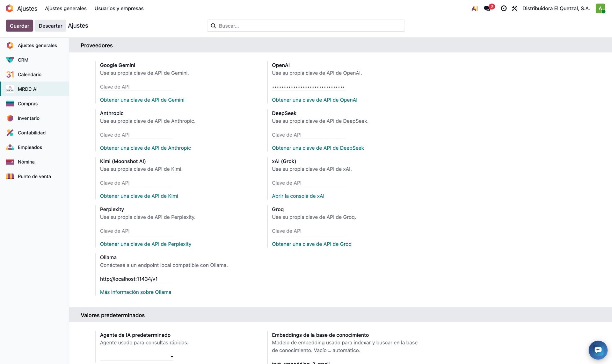Screen dimensions: 612x364
Task: Focus the Kimi Clave de API field
Action: (137, 183)
